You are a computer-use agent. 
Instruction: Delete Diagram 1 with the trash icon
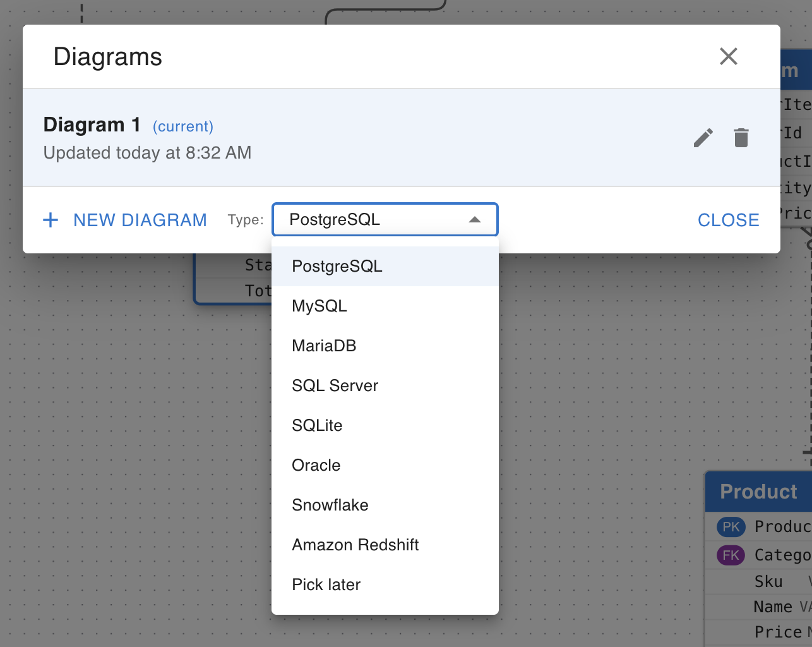741,138
